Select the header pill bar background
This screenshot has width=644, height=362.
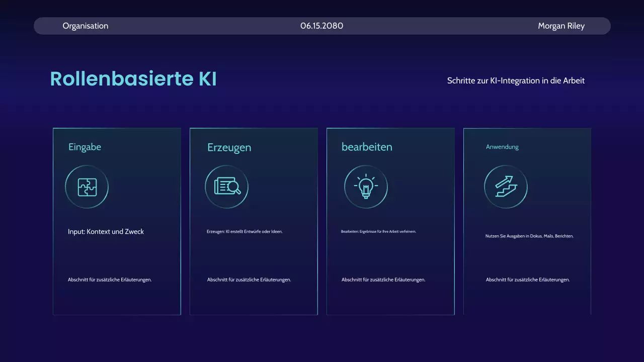coord(322,26)
